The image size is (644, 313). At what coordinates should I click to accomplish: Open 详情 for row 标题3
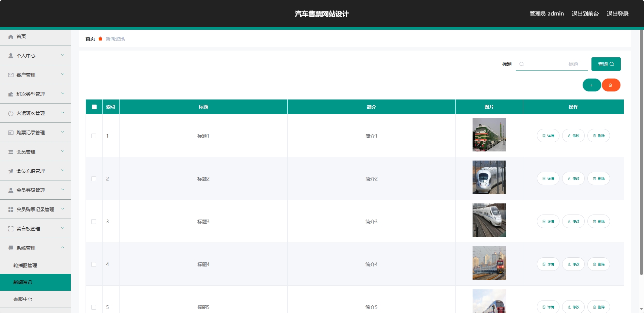[548, 221]
